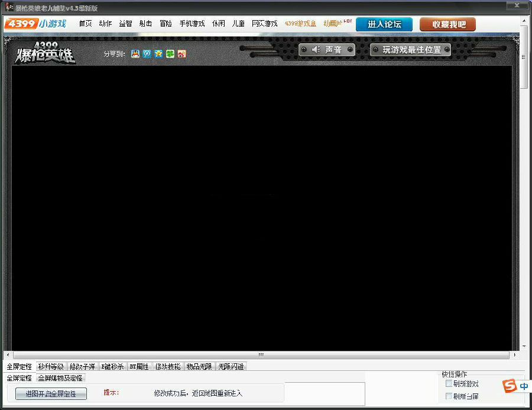Open the forum via 进入论坛 button
Image resolution: width=532 pixels, height=410 pixels.
pos(384,24)
